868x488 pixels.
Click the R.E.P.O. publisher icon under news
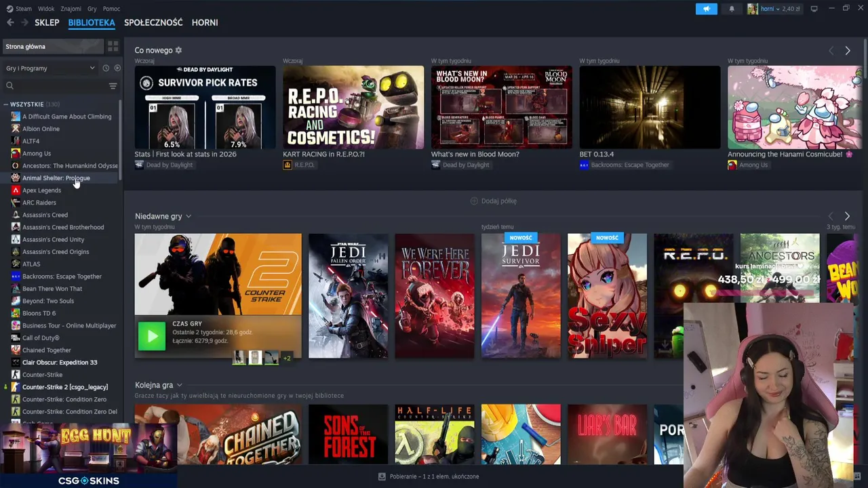[x=288, y=165]
